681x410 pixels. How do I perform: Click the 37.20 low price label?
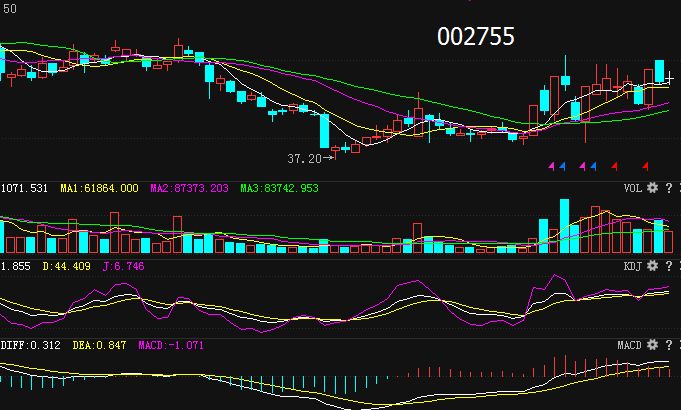[304, 159]
